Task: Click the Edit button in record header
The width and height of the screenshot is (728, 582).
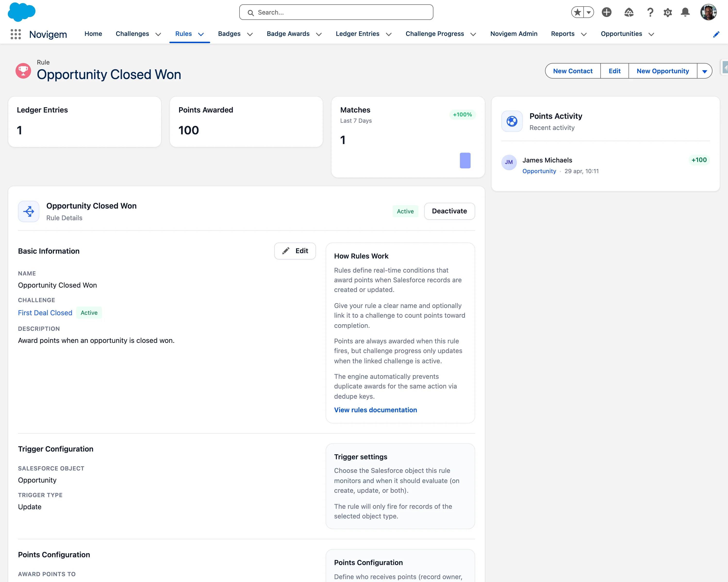Action: [x=614, y=71]
